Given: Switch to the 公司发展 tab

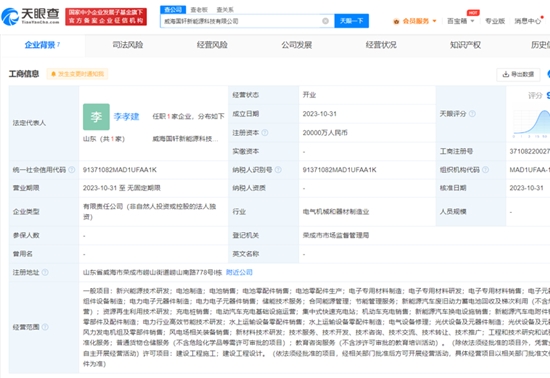Looking at the screenshot, I should (297, 45).
